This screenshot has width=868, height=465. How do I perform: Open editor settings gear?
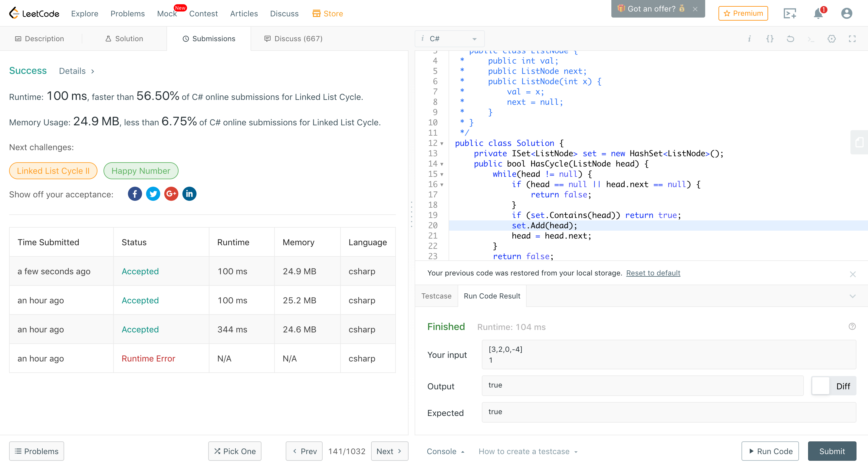(x=832, y=39)
